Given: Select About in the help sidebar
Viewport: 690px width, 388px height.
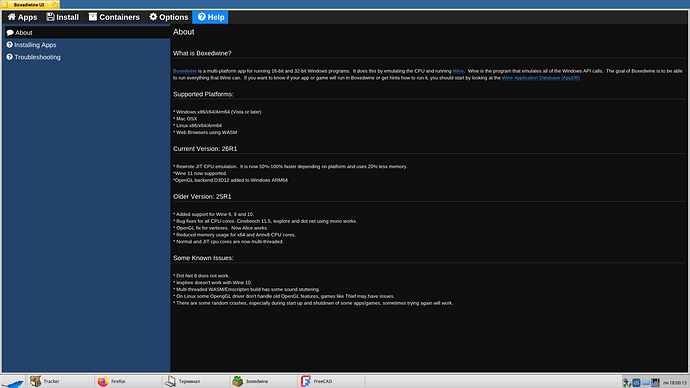Looking at the screenshot, I should coord(87,33).
